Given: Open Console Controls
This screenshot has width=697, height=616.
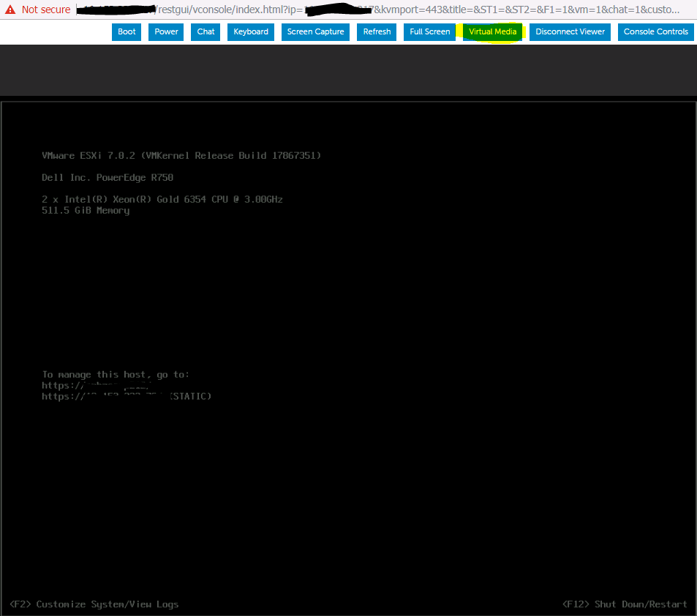Looking at the screenshot, I should point(655,31).
